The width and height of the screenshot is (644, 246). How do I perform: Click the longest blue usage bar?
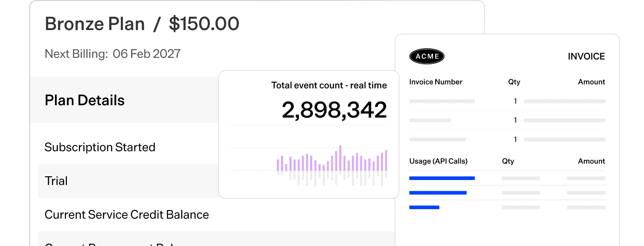click(x=442, y=178)
